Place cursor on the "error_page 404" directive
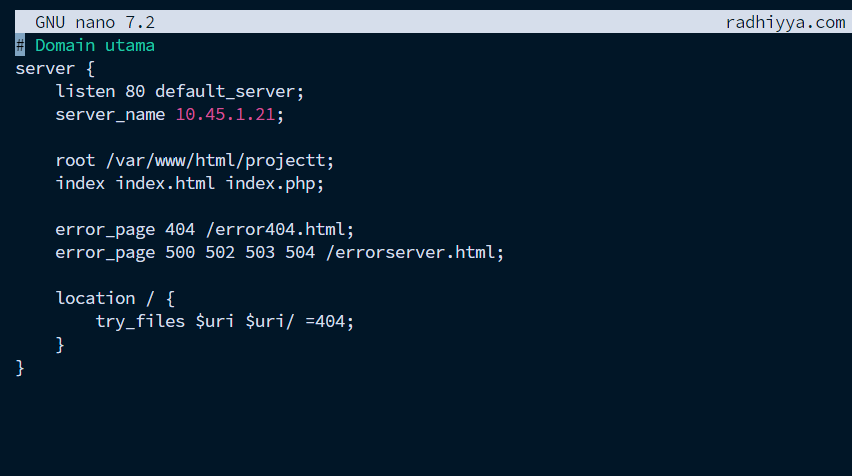 pos(125,229)
